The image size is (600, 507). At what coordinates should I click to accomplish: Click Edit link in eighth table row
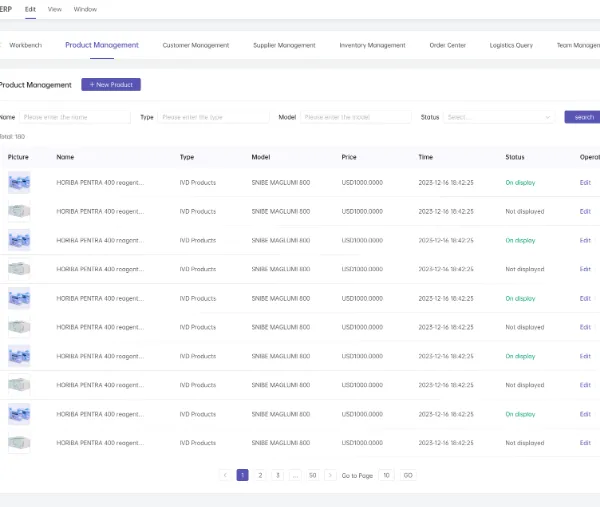tap(585, 385)
